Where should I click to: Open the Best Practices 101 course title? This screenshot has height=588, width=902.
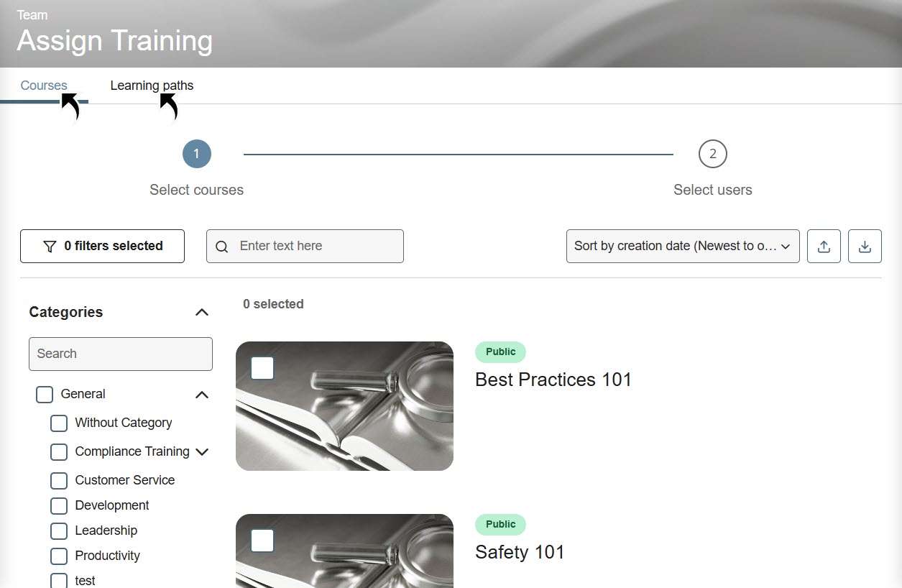(x=553, y=380)
